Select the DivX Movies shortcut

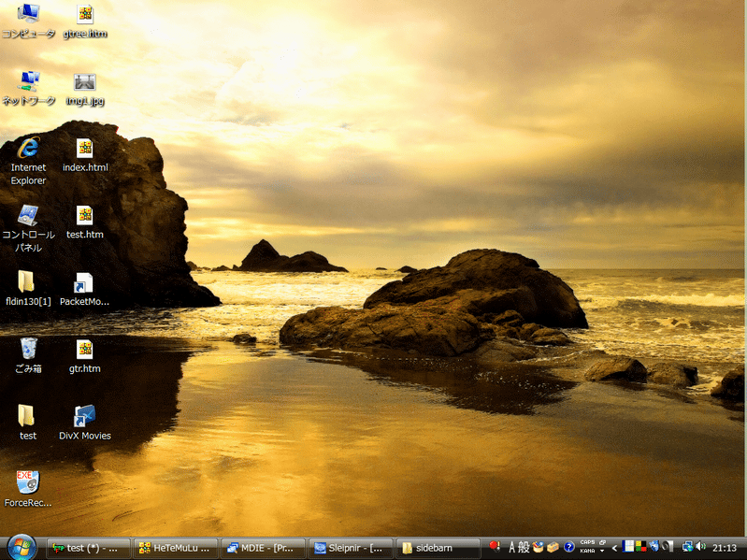coord(84,417)
